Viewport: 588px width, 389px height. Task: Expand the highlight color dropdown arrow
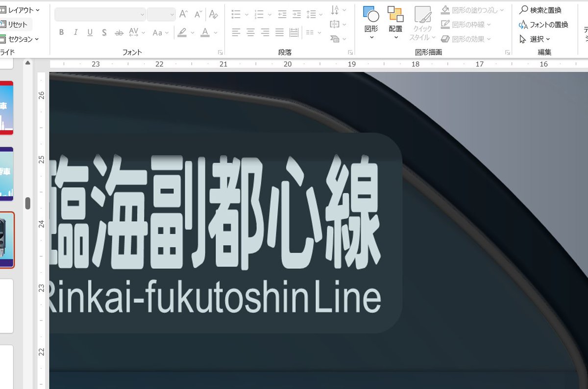tap(192, 33)
